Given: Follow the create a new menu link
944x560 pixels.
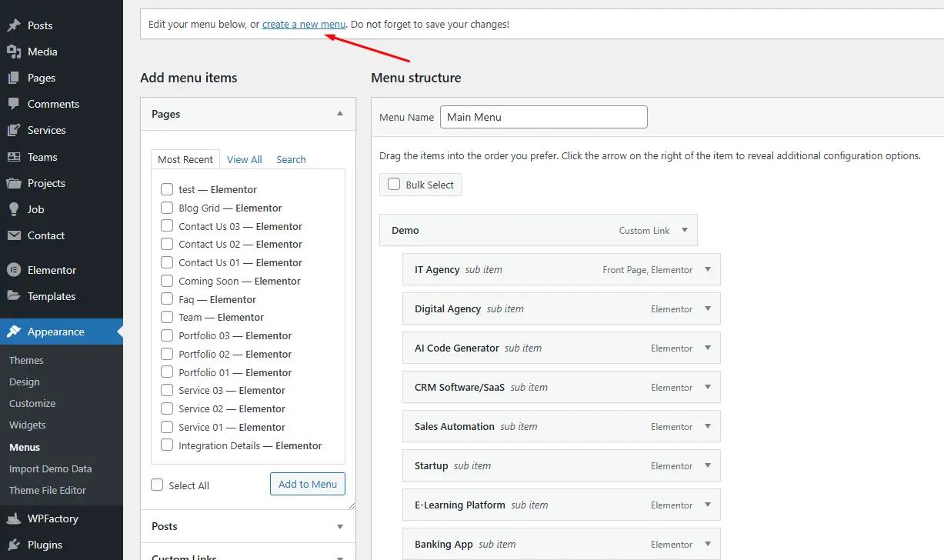Looking at the screenshot, I should click(x=304, y=24).
